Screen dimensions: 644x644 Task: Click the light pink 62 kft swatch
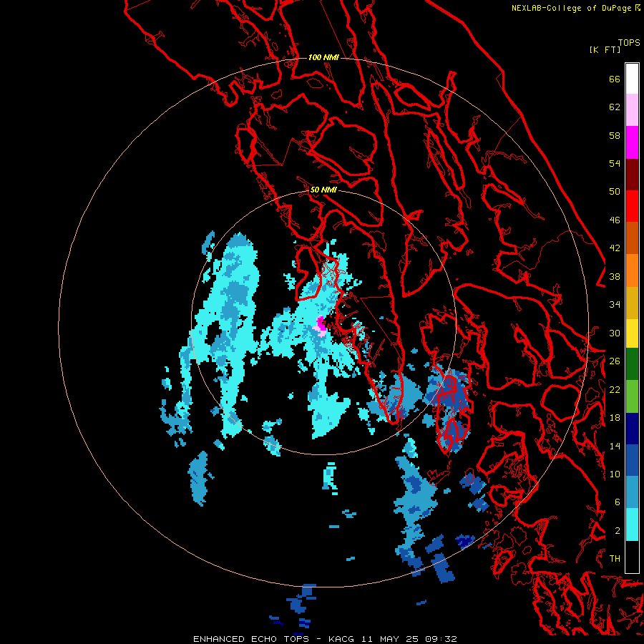pyautogui.click(x=632, y=110)
